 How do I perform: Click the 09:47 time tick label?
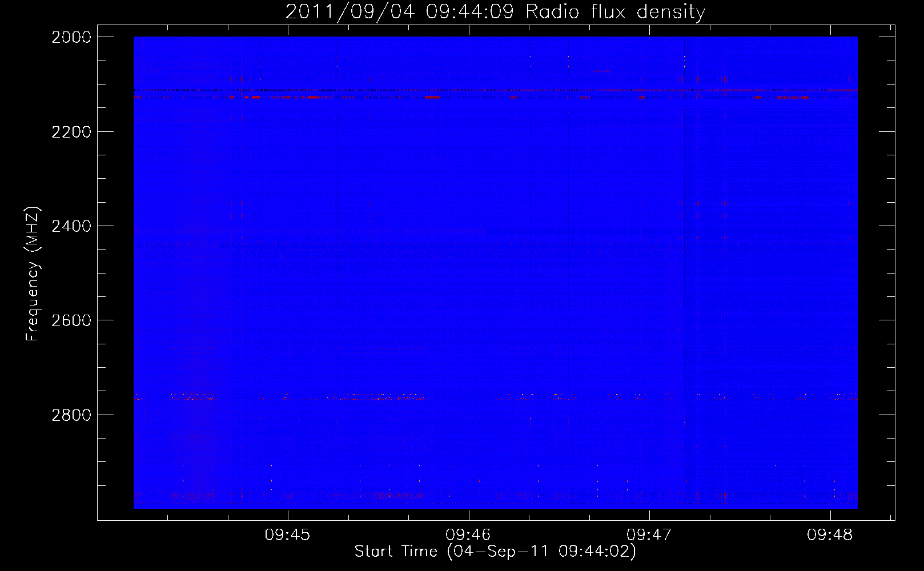tap(649, 535)
